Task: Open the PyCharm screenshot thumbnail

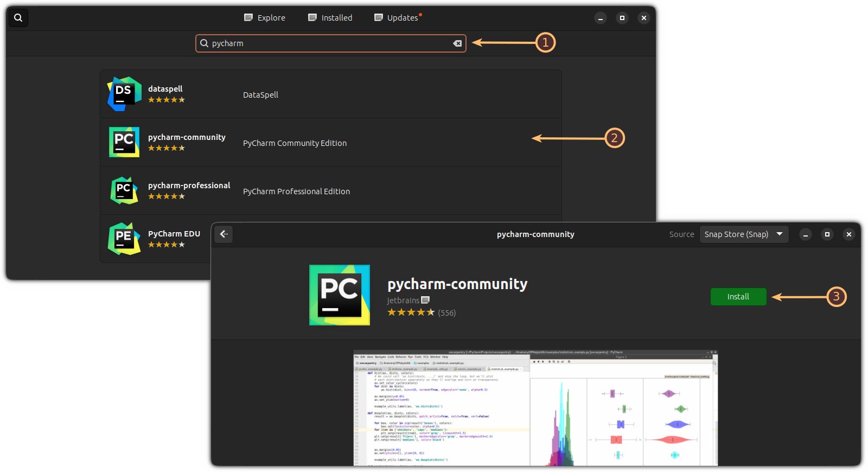Action: tap(535, 408)
